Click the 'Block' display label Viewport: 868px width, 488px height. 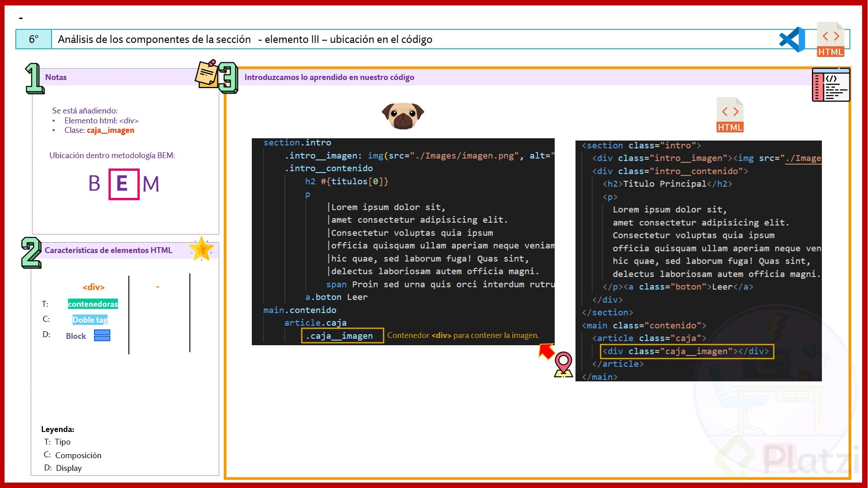(x=75, y=336)
